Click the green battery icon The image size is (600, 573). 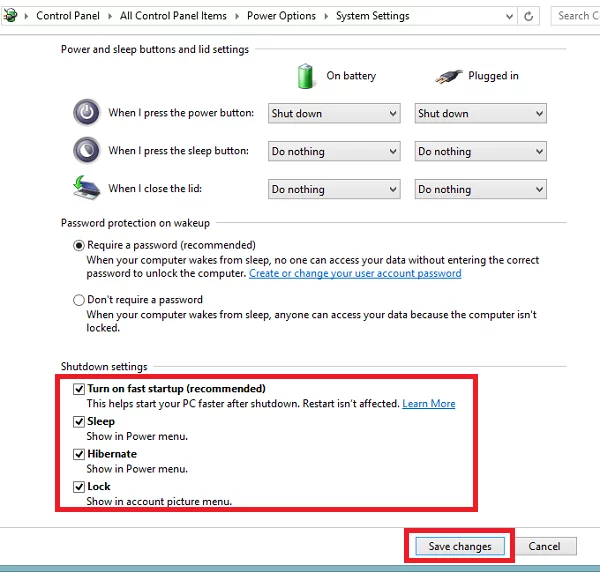point(306,76)
